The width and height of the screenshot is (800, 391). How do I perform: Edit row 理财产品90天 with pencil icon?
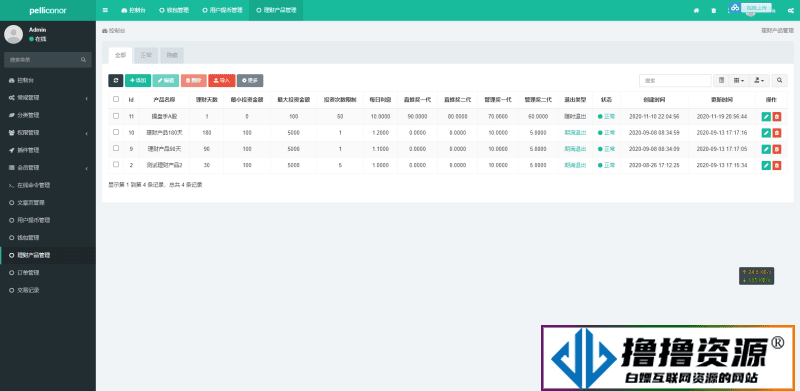tap(766, 149)
